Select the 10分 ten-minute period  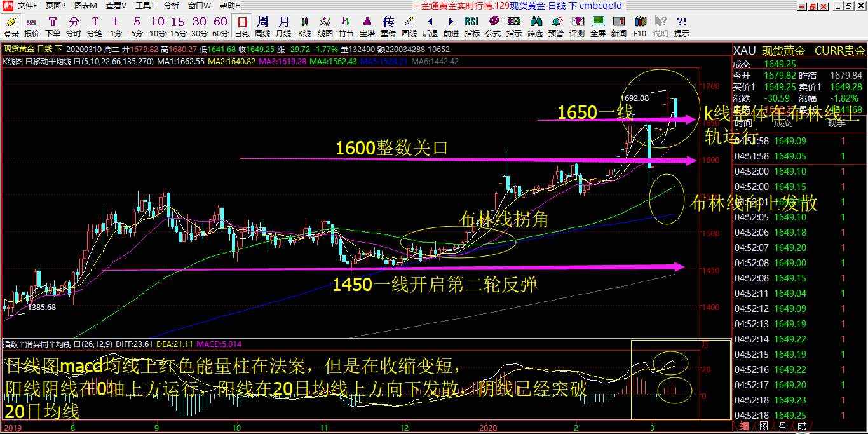(158, 26)
